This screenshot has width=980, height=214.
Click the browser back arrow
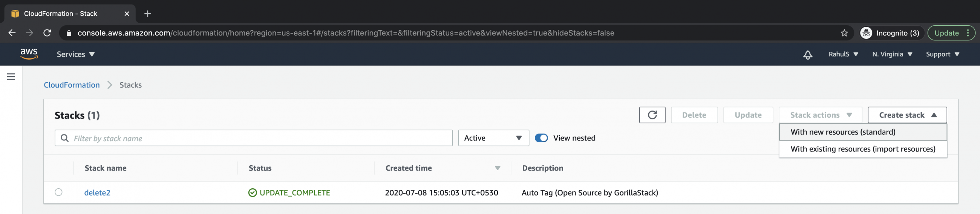(12, 33)
